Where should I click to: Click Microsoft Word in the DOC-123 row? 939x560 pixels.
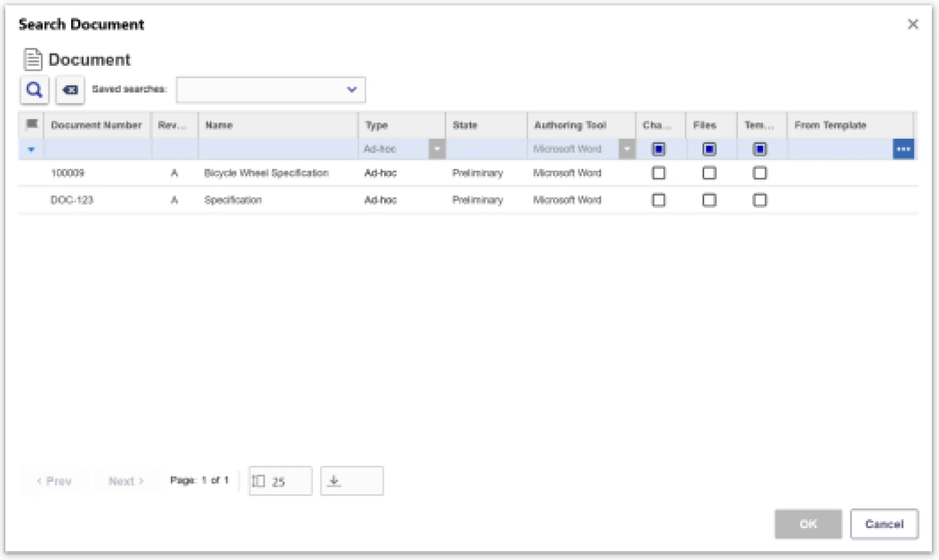coord(567,200)
